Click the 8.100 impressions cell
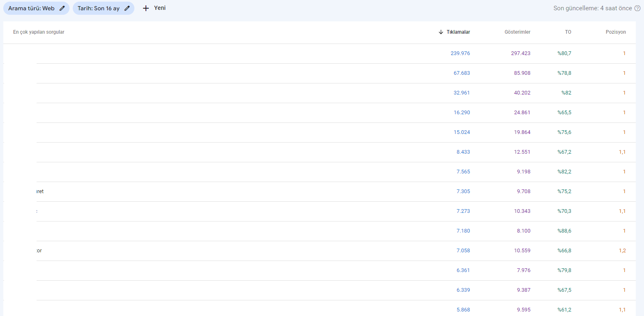The height and width of the screenshot is (316, 644). click(x=524, y=231)
